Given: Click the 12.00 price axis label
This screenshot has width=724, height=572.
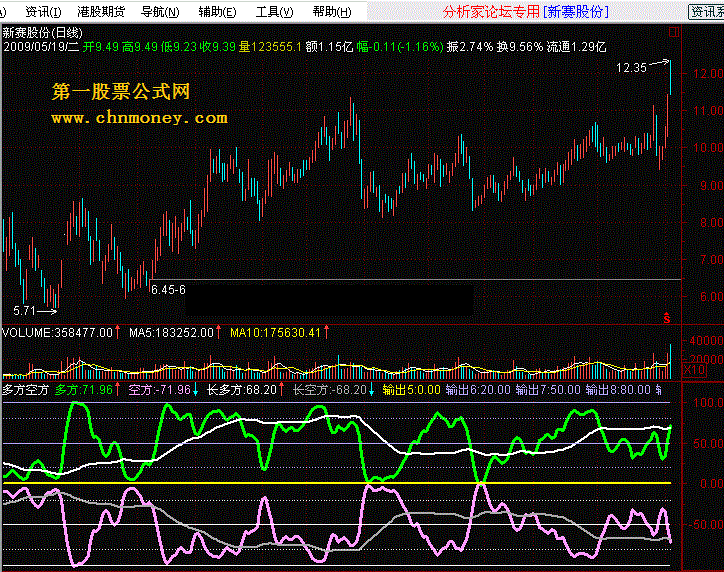Looking at the screenshot, I should pyautogui.click(x=707, y=73).
